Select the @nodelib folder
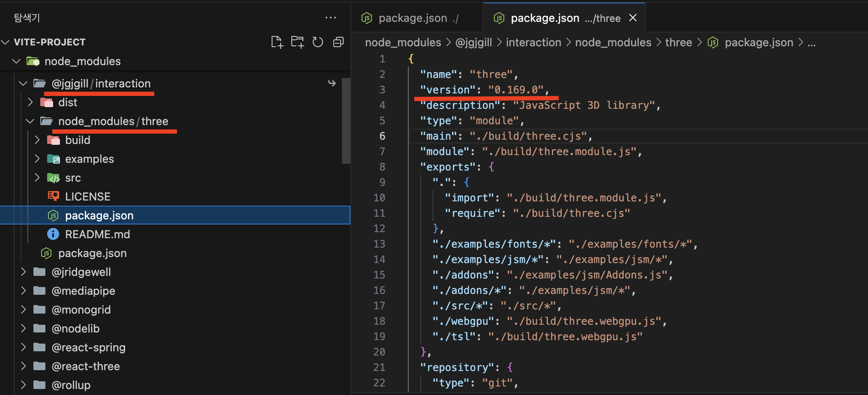This screenshot has height=395, width=868. coord(75,329)
